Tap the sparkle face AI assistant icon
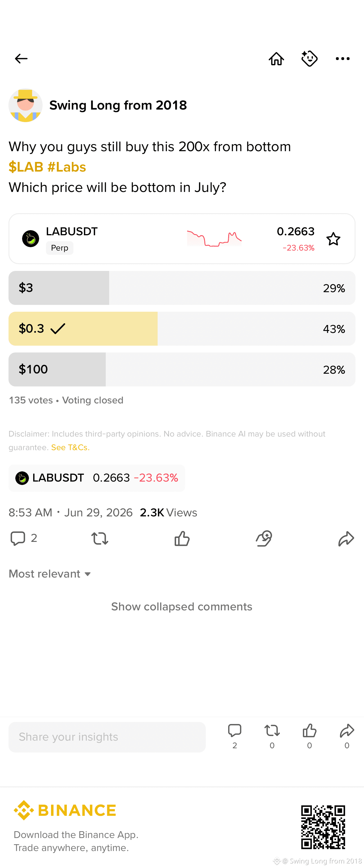The height and width of the screenshot is (868, 364). click(309, 59)
